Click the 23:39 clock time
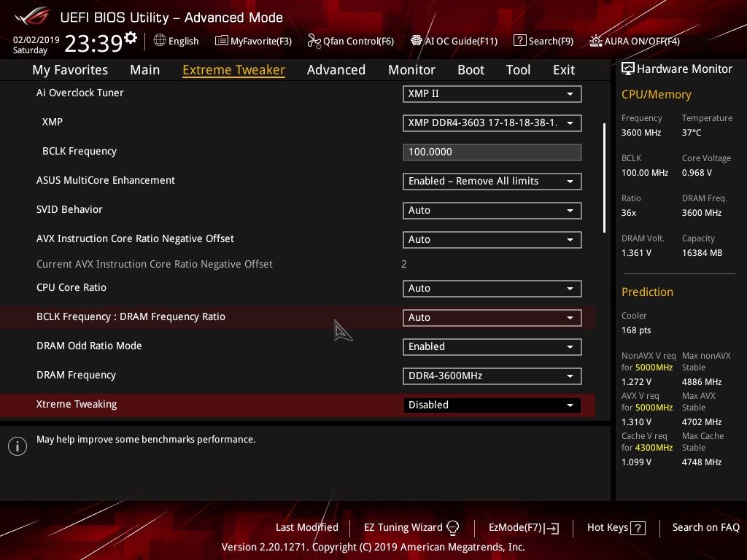 [93, 43]
